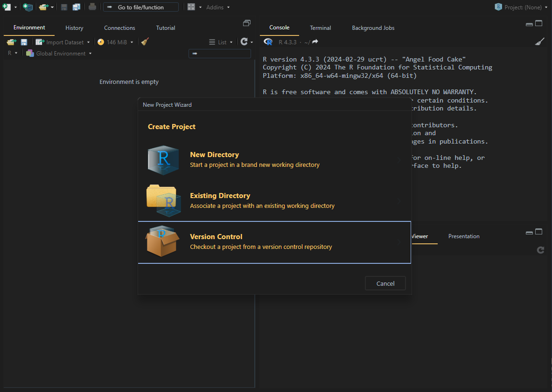Switch to the Connections tab
Image resolution: width=552 pixels, height=392 pixels.
(120, 28)
